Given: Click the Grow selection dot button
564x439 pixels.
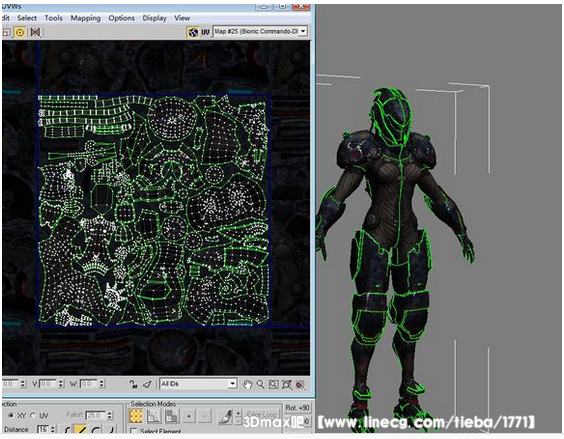Looking at the screenshot, I should pos(189,416).
